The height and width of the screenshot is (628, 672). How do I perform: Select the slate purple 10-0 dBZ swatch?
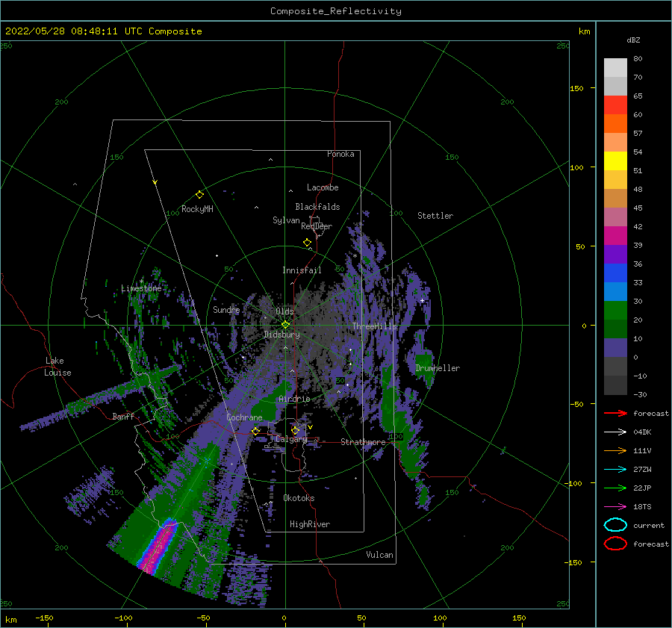tap(615, 347)
